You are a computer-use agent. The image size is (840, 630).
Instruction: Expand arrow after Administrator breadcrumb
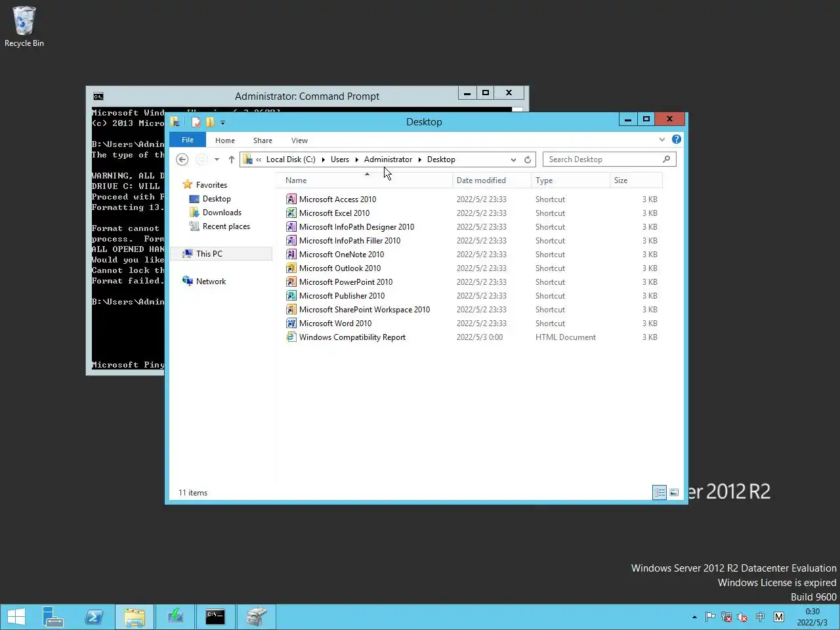(x=419, y=159)
